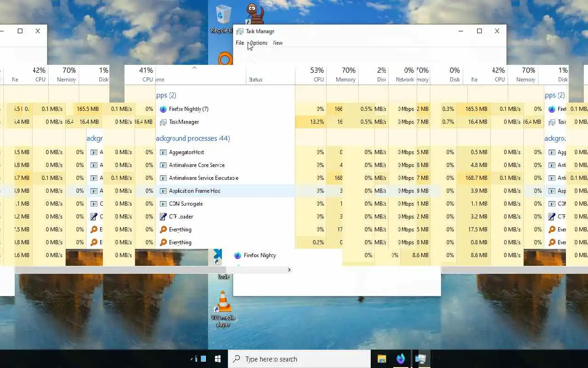The height and width of the screenshot is (368, 588).
Task: Click the Task Manager taskbar button
Action: [x=420, y=359]
